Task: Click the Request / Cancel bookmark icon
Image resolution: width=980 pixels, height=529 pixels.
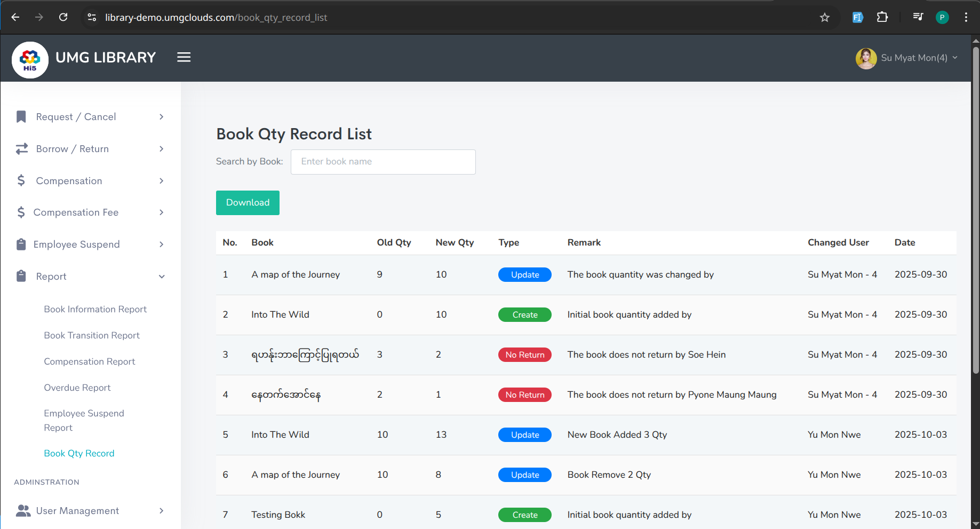Action: tap(21, 117)
